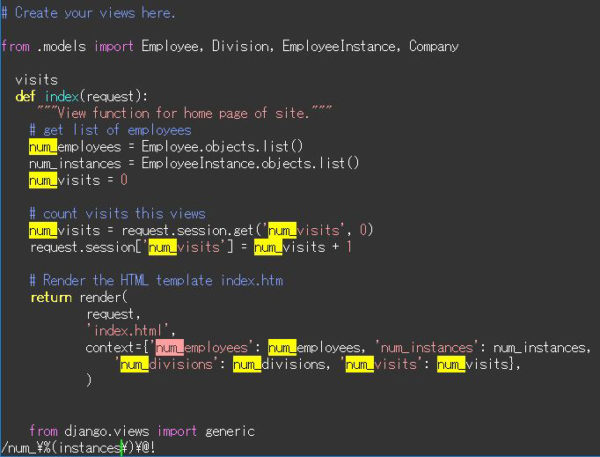The width and height of the screenshot is (600, 457).
Task: Click comment '# get list of employees'
Action: click(110, 130)
